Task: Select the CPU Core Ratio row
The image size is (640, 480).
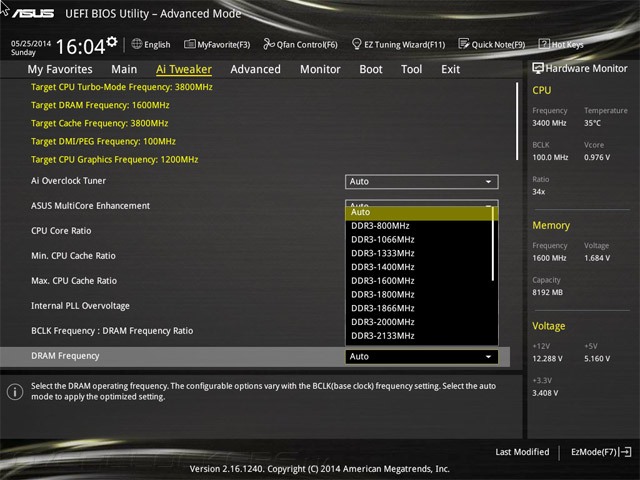Action: 61,231
